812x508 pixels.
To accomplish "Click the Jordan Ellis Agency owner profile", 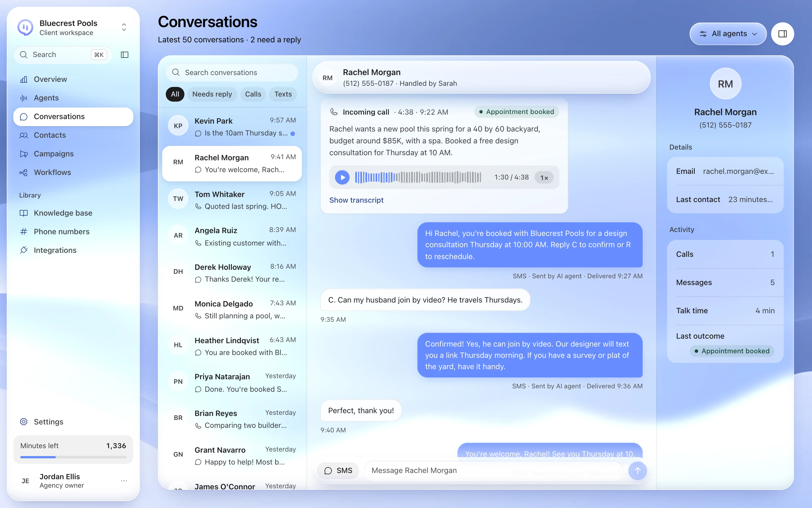I will coord(73,481).
